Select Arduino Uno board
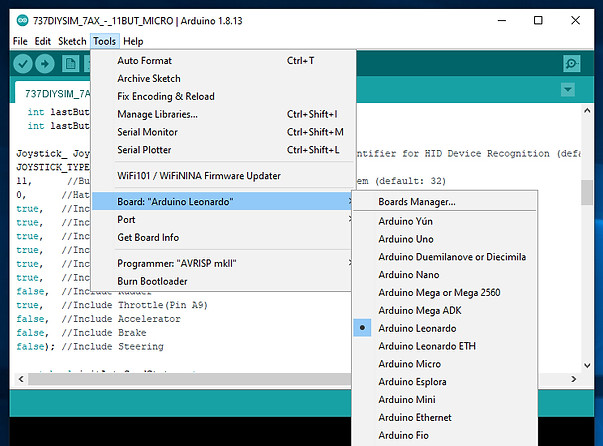The height and width of the screenshot is (446, 603). point(445,239)
